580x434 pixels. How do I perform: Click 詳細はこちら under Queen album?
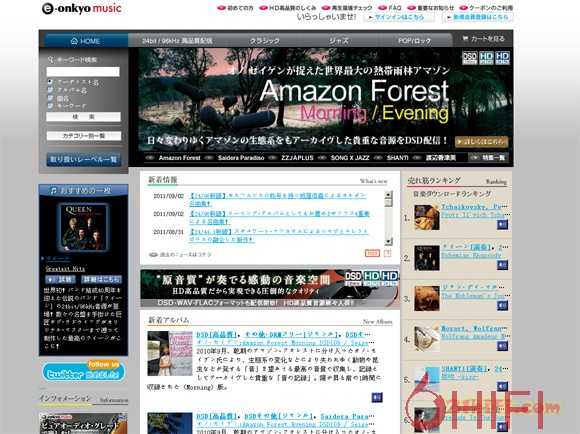(x=101, y=279)
